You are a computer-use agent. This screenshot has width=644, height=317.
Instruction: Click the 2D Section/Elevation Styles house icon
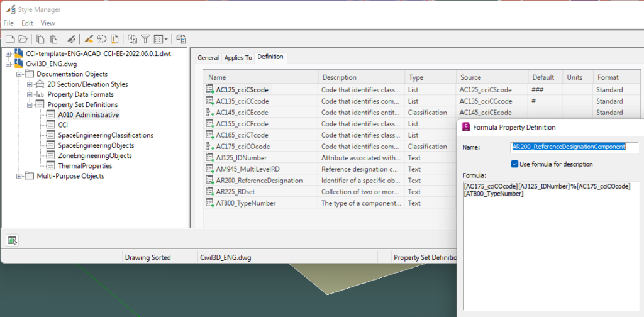[40, 84]
